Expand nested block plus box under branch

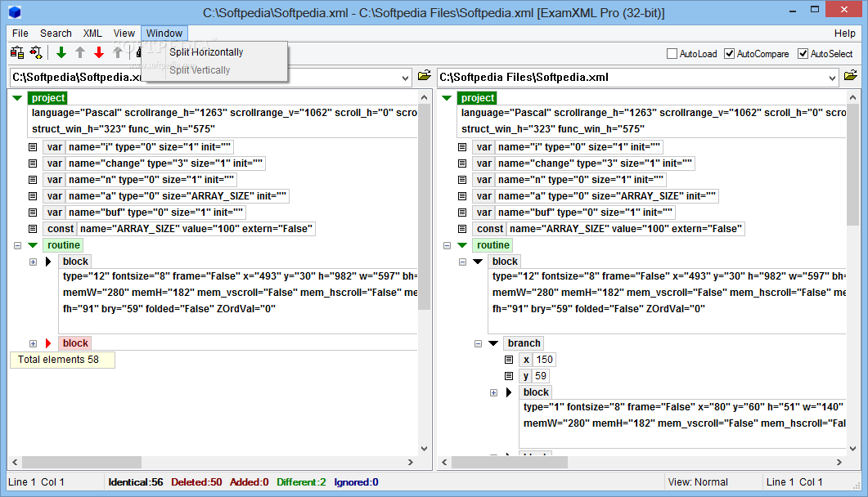[493, 393]
